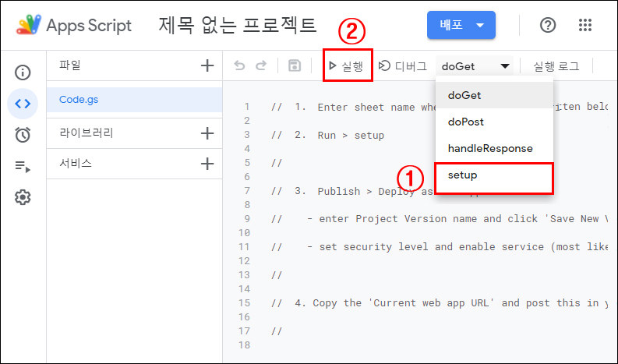Click the save project floppy icon
This screenshot has width=618, height=364.
[x=295, y=66]
